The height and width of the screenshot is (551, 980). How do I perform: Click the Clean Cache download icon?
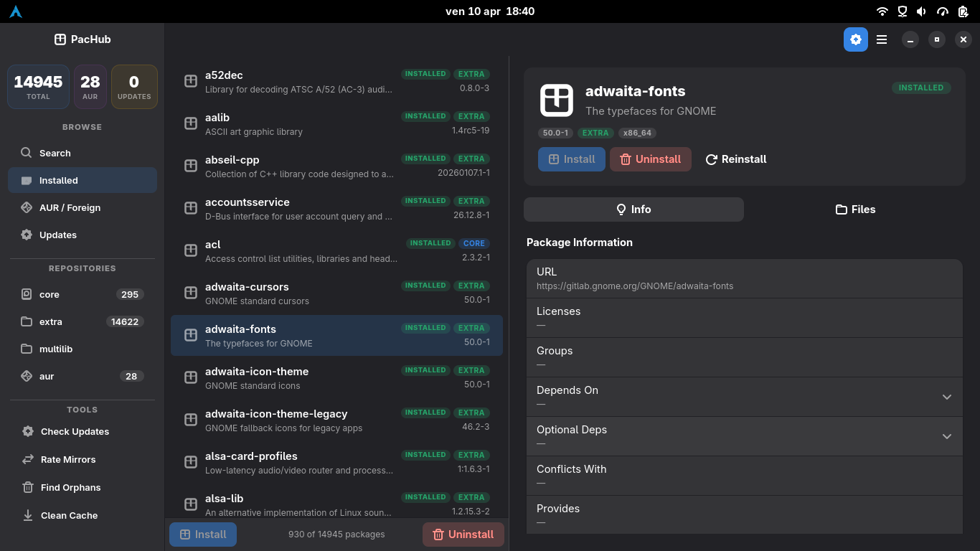[x=28, y=515]
